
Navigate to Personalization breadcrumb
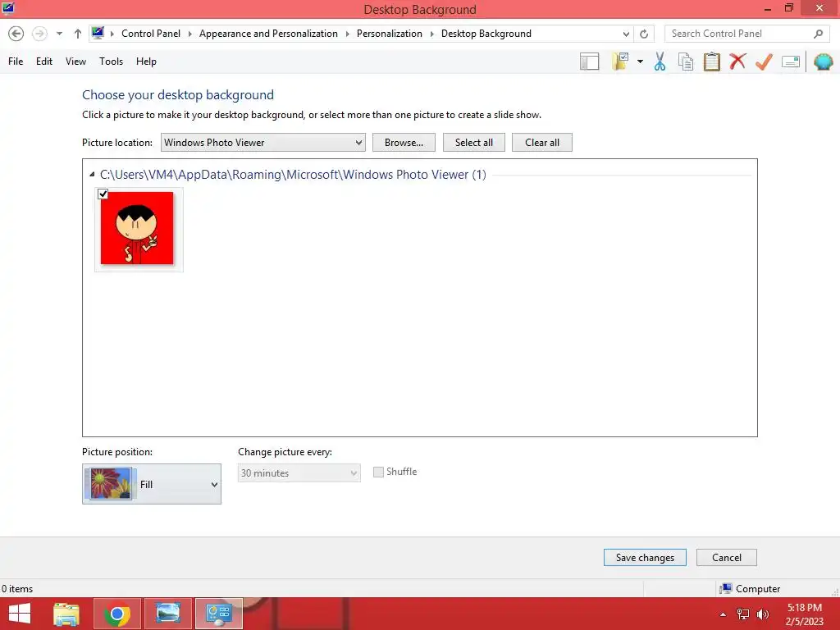[x=390, y=33]
